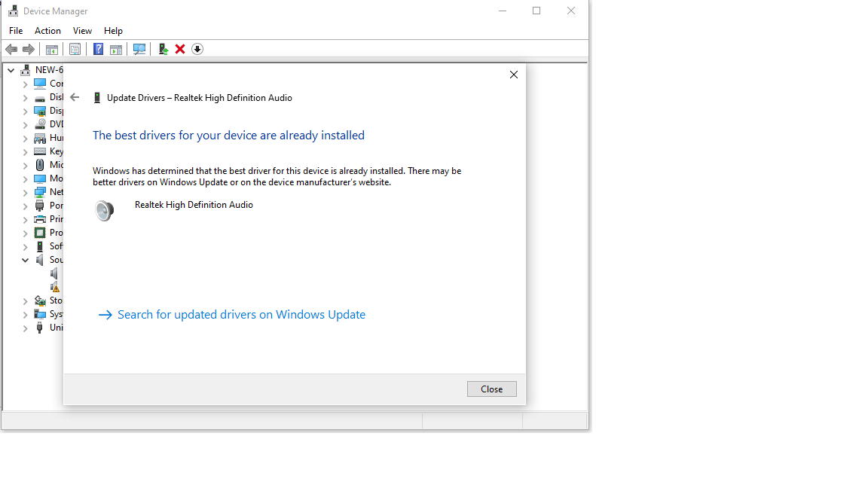Click the Close button in Update Drivers dialog
Viewport: 868px width, 488px height.
[x=491, y=389]
